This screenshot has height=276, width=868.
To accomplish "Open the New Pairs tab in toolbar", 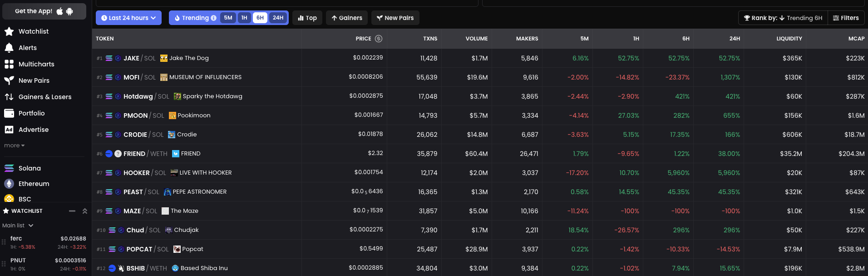I will [395, 18].
